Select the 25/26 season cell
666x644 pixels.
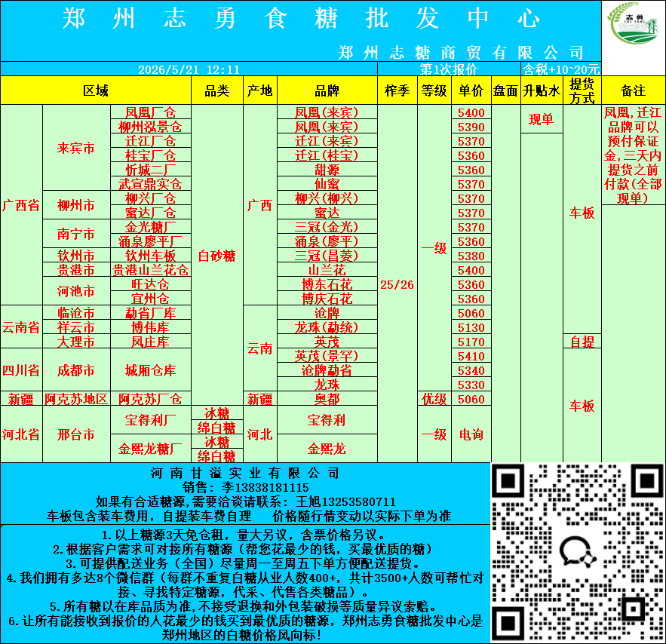397,284
